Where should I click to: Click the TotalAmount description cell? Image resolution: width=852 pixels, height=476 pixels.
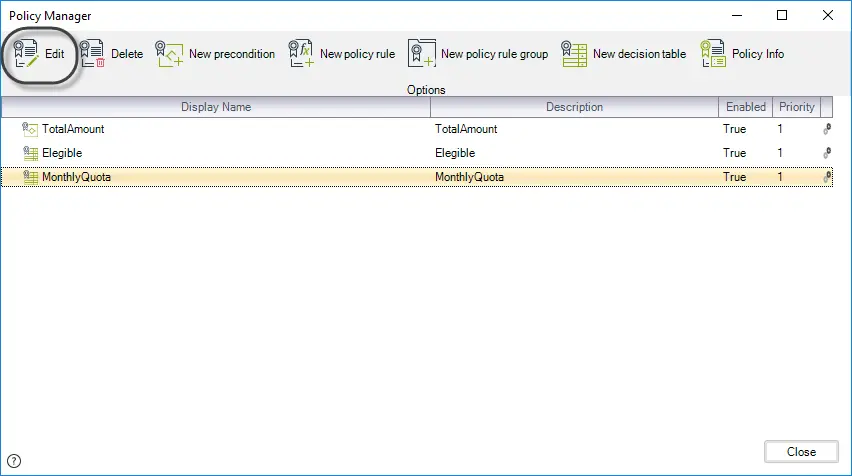[466, 129]
